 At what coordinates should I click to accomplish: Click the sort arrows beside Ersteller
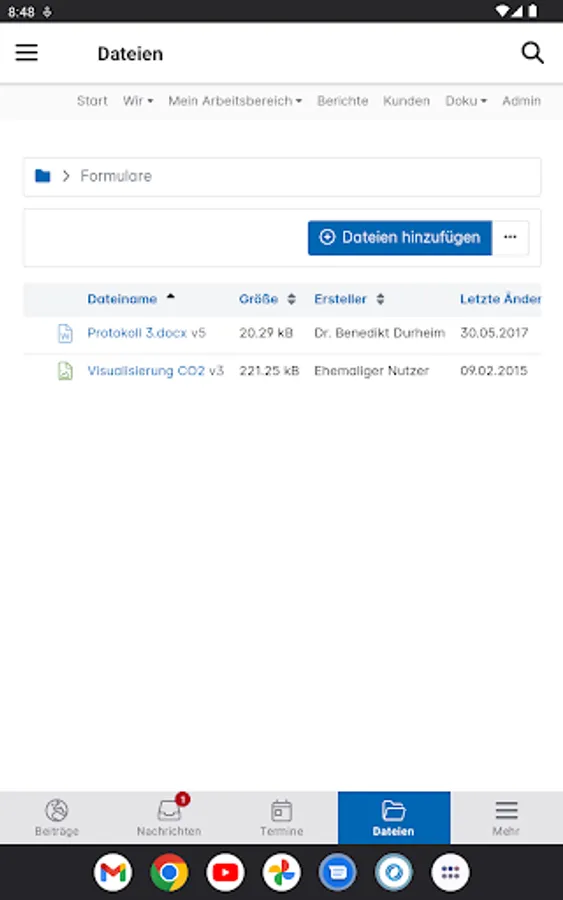click(380, 299)
